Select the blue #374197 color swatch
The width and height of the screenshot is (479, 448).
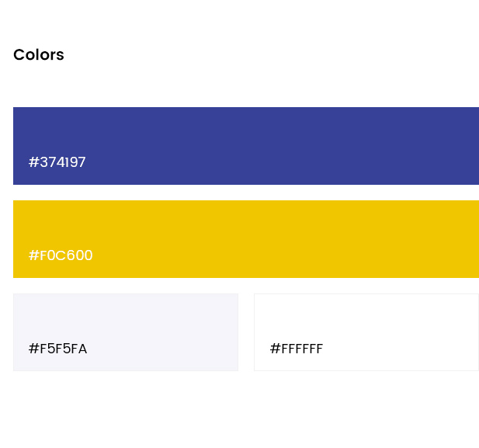pyautogui.click(x=246, y=146)
